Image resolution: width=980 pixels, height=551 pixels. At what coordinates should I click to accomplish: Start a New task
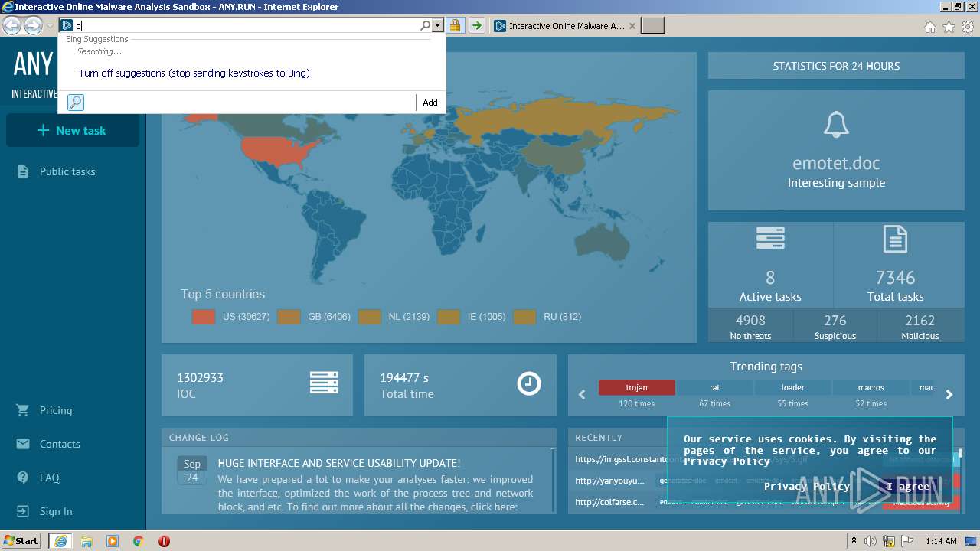pyautogui.click(x=73, y=130)
